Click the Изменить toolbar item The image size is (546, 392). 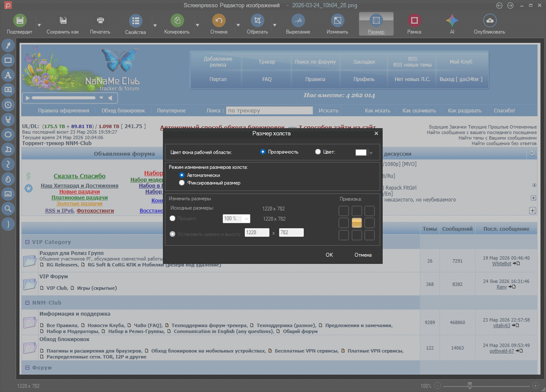[x=337, y=24]
